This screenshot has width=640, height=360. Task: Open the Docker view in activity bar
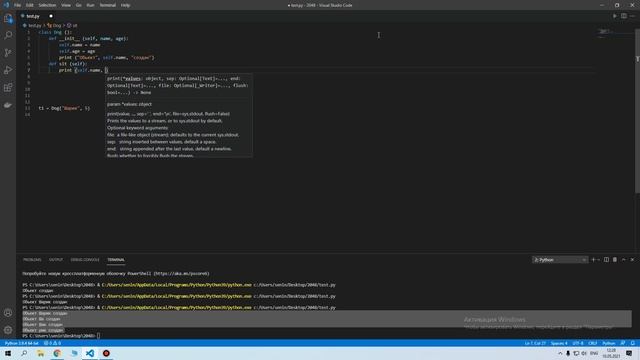pos(8,105)
